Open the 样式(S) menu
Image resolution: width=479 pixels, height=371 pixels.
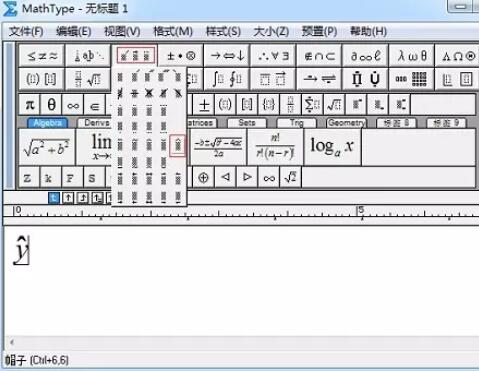click(223, 32)
